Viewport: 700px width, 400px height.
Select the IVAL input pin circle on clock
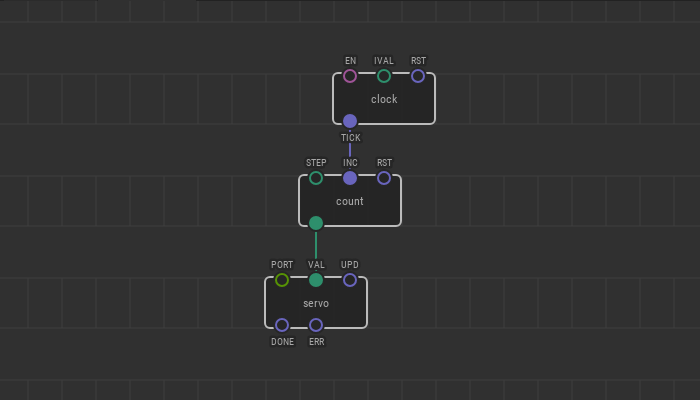click(x=384, y=76)
